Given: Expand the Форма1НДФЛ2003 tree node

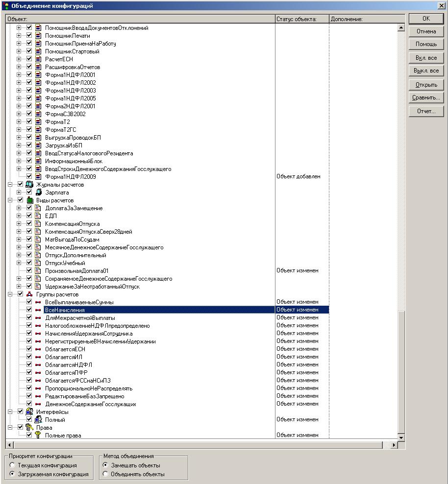Looking at the screenshot, I should tap(19, 91).
